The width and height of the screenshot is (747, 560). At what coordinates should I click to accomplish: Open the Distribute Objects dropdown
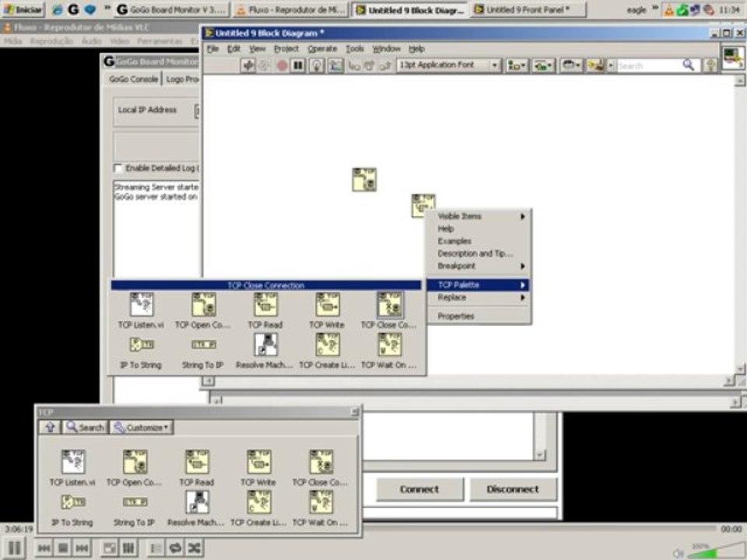[543, 65]
